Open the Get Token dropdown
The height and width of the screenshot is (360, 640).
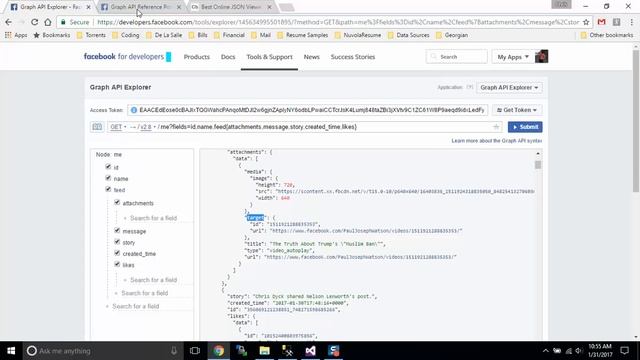[x=517, y=110]
